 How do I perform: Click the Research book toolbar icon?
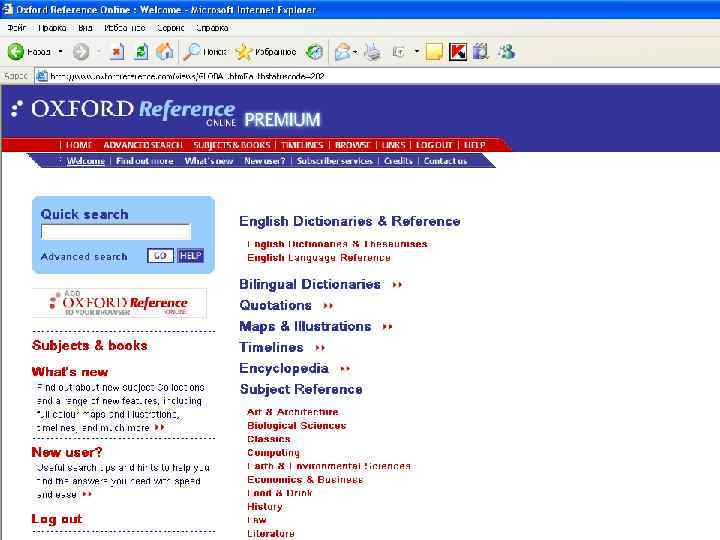[x=481, y=52]
